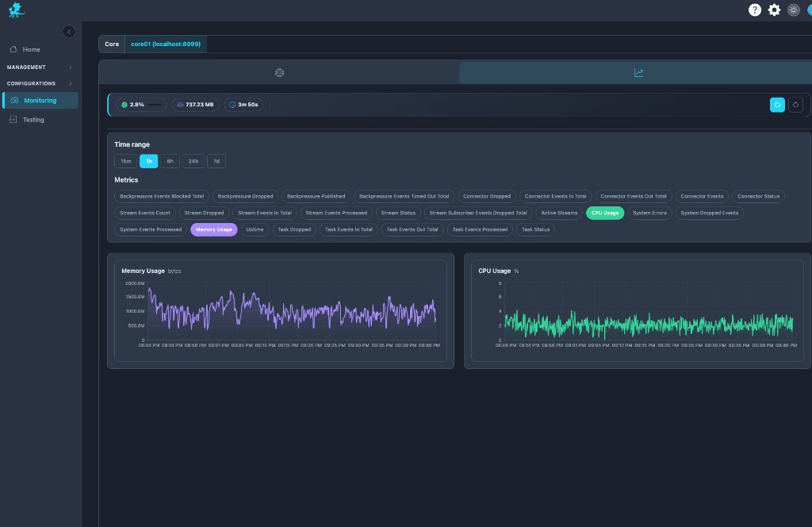
Task: Toggle the Active Streams metric
Action: [559, 213]
